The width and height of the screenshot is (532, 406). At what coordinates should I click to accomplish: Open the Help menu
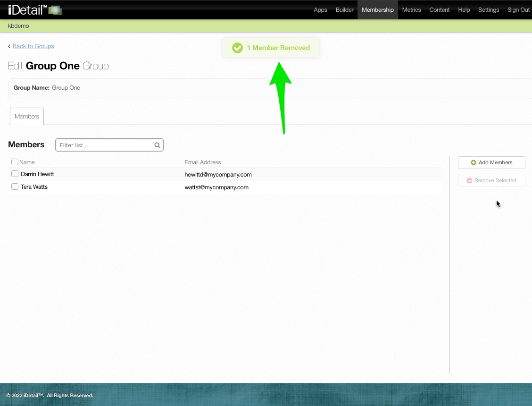[x=464, y=10]
